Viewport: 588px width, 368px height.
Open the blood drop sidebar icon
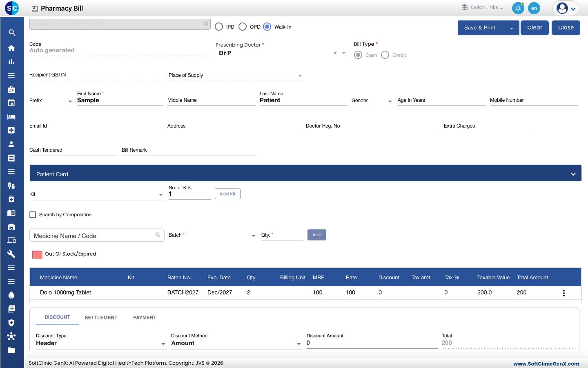(x=11, y=295)
